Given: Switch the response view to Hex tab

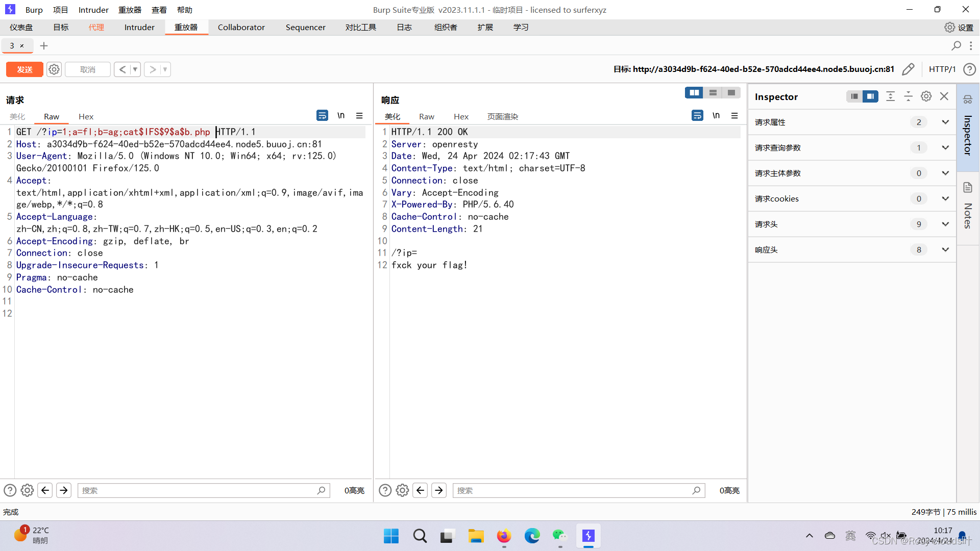Looking at the screenshot, I should (x=461, y=116).
